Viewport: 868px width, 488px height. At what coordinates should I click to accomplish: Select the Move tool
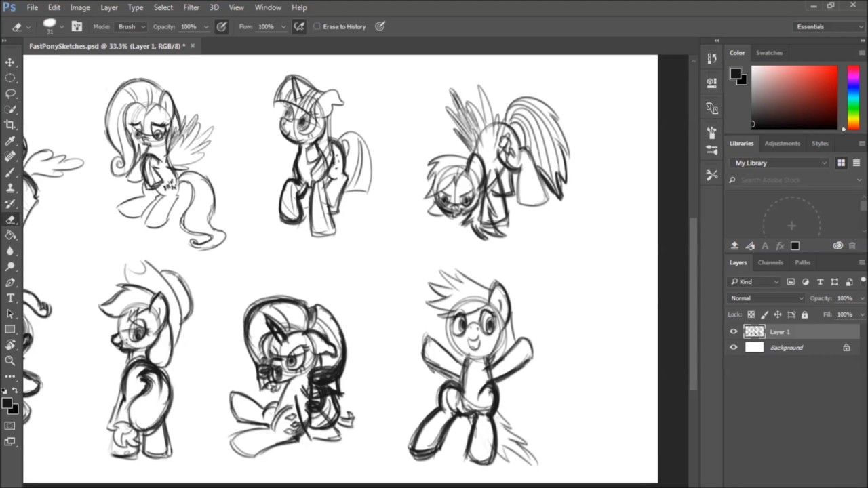10,62
